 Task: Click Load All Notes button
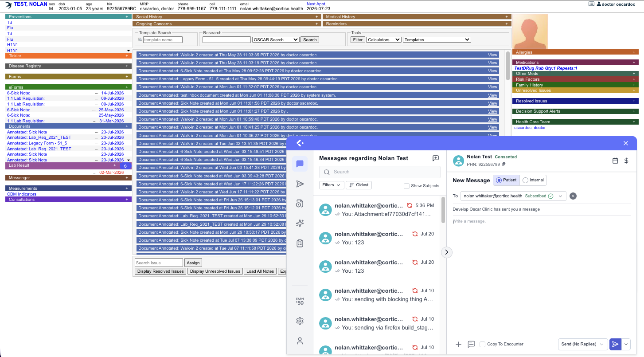(260, 271)
